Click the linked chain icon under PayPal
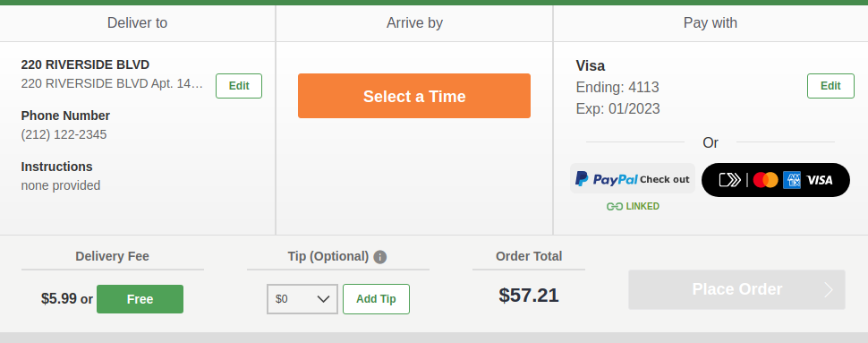Image resolution: width=868 pixels, height=343 pixels. pos(615,207)
